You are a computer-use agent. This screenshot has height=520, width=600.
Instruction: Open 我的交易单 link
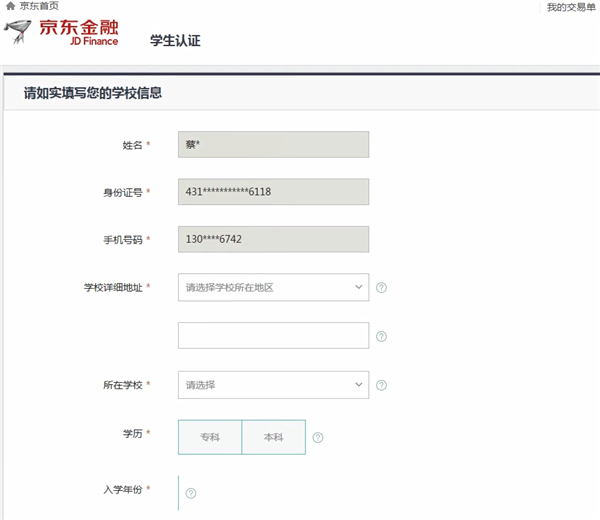(x=571, y=7)
